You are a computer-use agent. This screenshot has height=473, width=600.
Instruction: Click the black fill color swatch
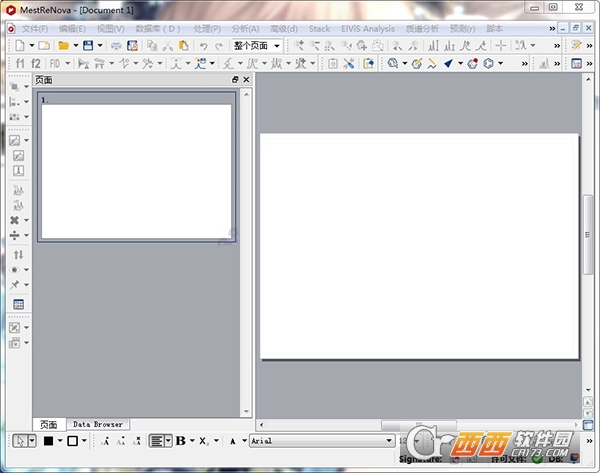click(x=48, y=441)
